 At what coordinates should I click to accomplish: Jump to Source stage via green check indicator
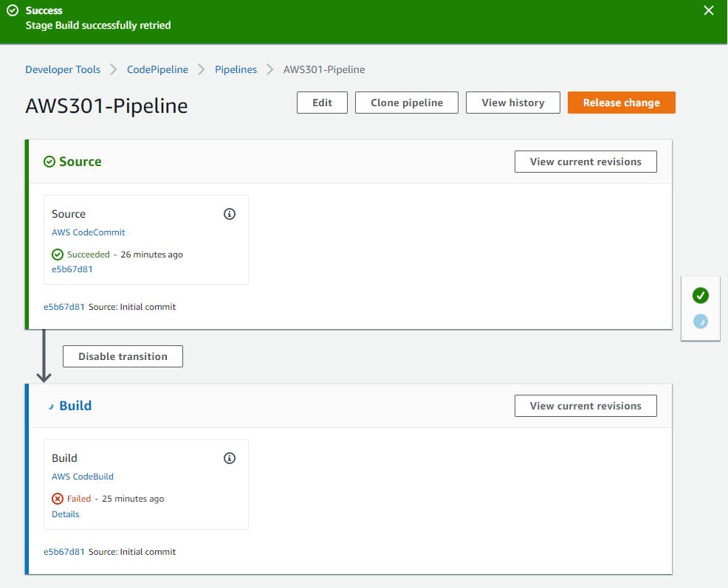(x=700, y=295)
